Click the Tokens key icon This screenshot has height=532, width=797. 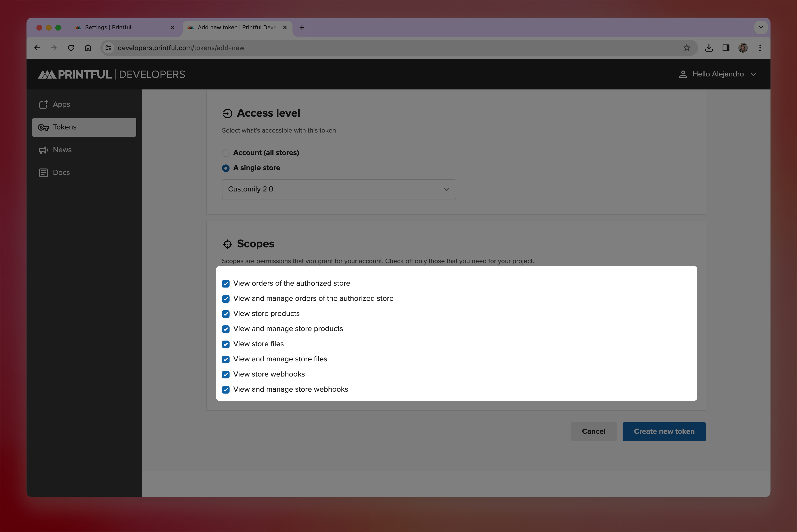[x=44, y=127]
